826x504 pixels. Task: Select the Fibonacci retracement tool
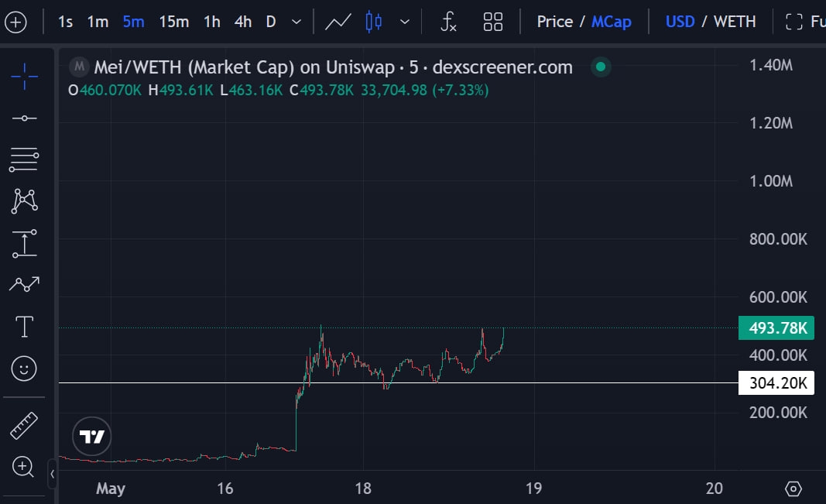24,159
